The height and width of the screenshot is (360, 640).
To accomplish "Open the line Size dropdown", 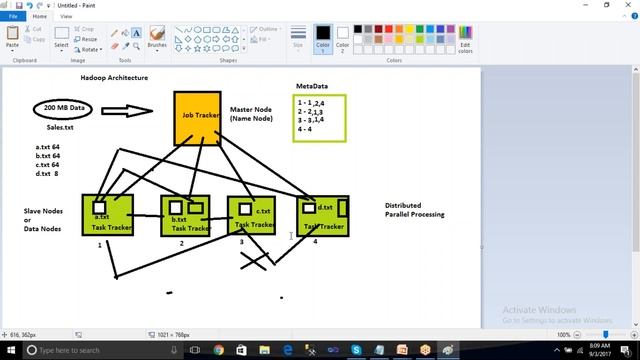I will click(x=298, y=38).
